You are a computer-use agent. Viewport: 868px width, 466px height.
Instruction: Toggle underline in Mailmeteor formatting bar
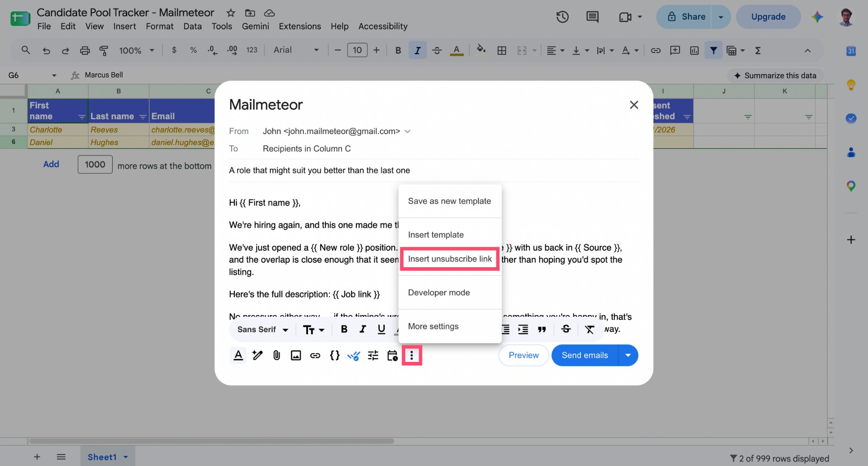(381, 329)
